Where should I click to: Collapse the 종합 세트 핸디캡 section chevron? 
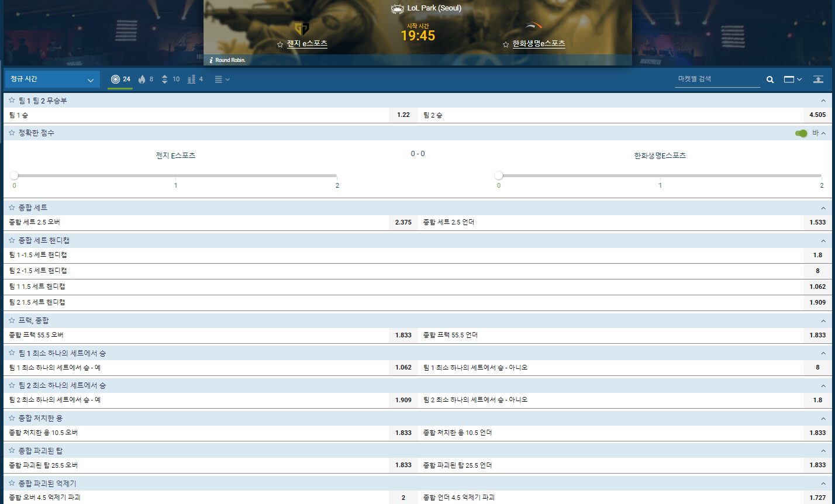click(824, 241)
